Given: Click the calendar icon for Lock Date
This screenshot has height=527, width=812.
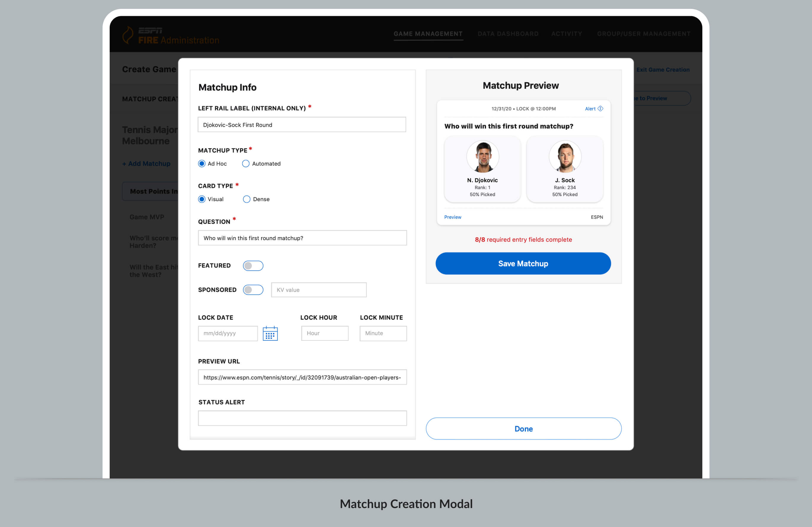Looking at the screenshot, I should 270,333.
